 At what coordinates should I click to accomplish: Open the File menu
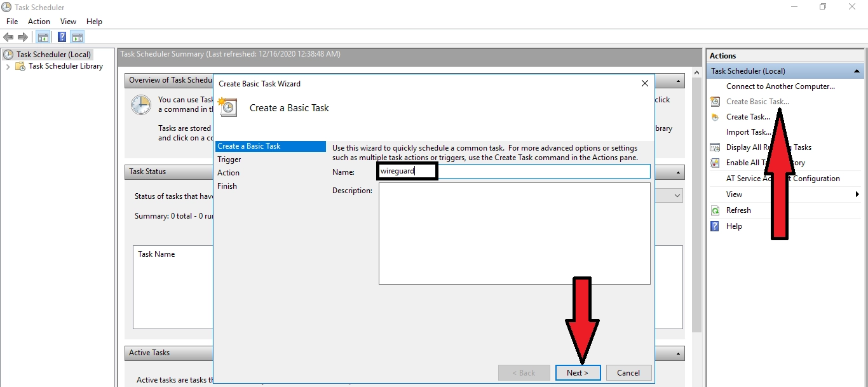tap(12, 22)
